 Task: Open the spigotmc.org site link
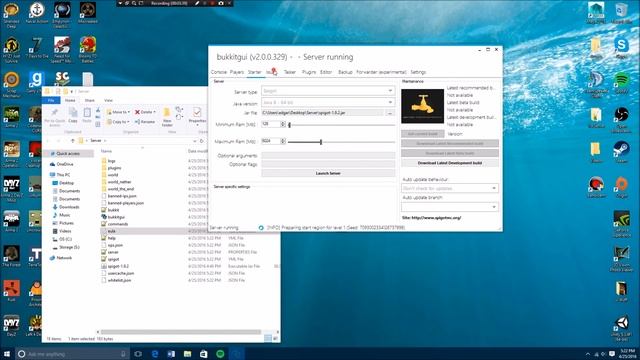click(x=432, y=218)
